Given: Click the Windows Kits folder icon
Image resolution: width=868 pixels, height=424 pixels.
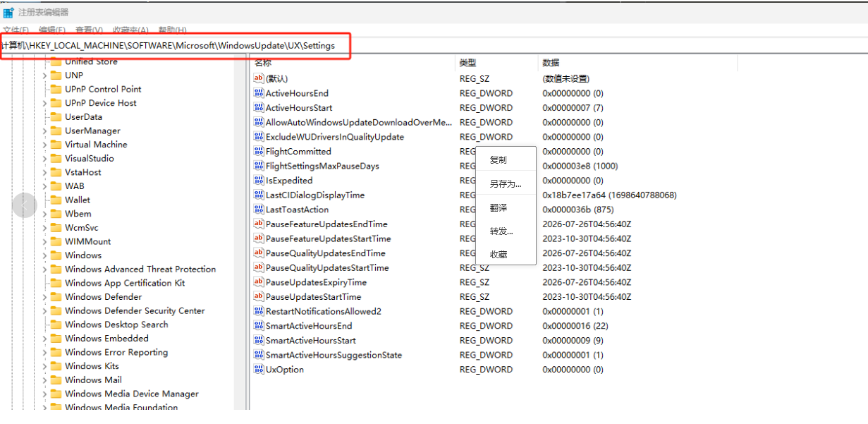Looking at the screenshot, I should click(x=56, y=366).
